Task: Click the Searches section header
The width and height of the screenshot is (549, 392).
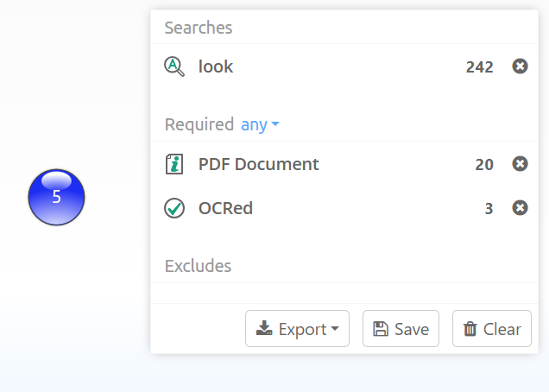Action: click(199, 28)
